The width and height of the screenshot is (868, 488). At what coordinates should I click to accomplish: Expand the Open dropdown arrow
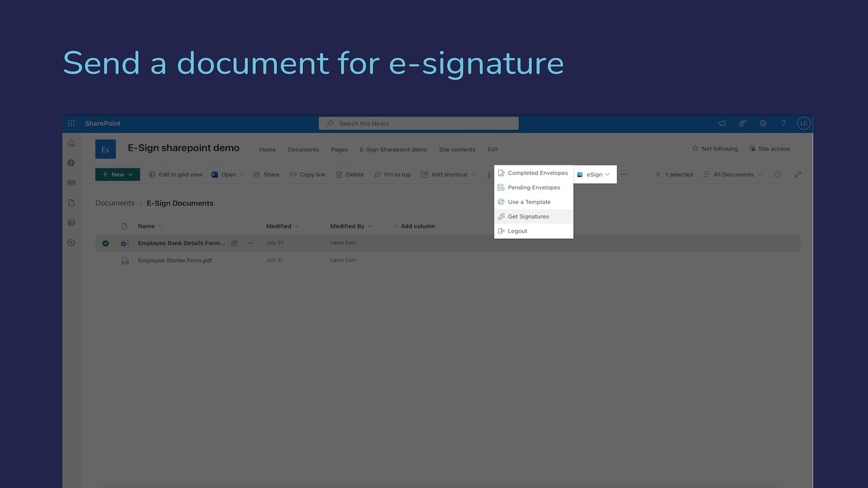pos(242,175)
